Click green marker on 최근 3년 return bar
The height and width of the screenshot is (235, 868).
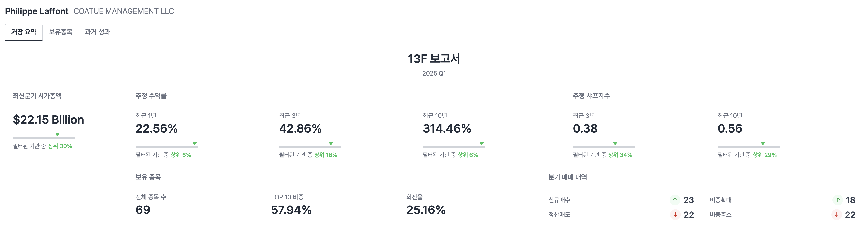[331, 143]
